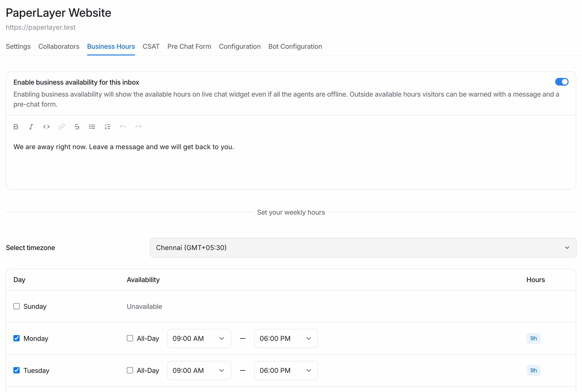This screenshot has width=582, height=392.
Task: Open the Bot Configuration tab
Action: [x=295, y=47]
